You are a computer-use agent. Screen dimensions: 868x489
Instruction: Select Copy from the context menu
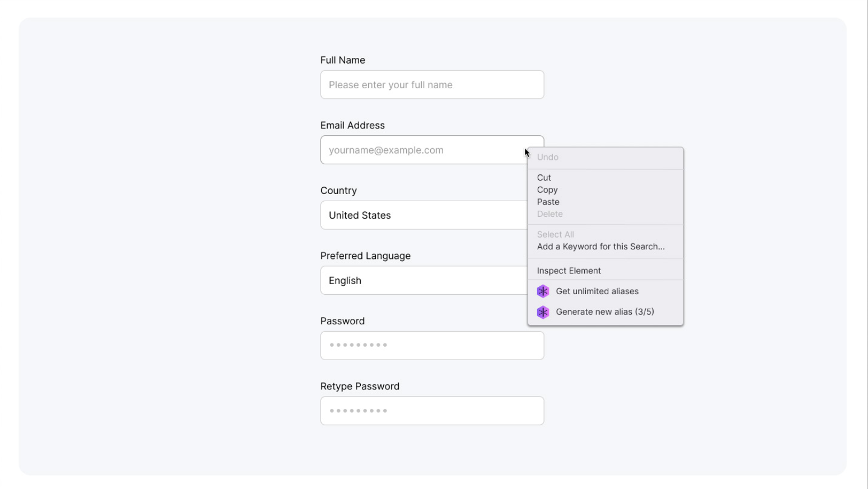(x=547, y=189)
